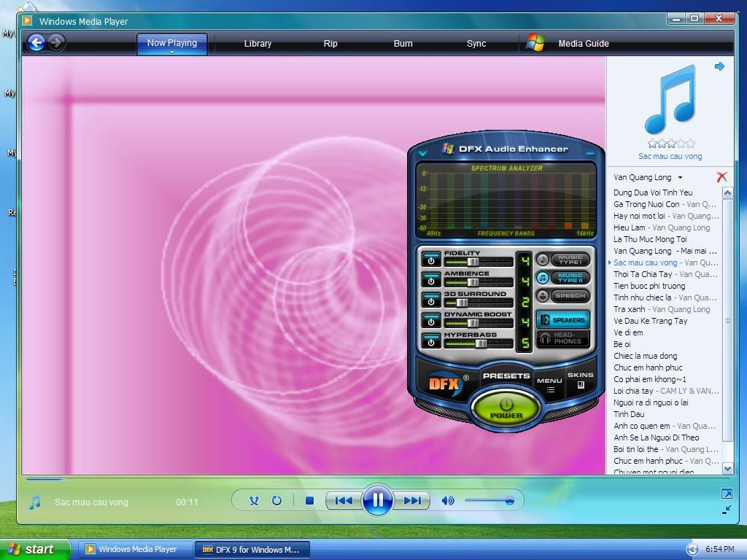
Task: Click the Windows logo beside Media Guide
Action: coord(535,43)
